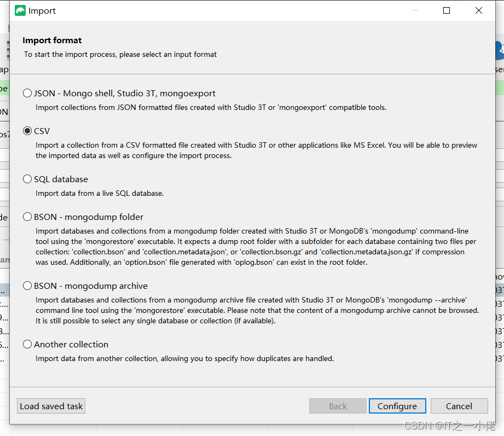Click the Configure button
Screen dimensions: 504x436
pyautogui.click(x=397, y=406)
